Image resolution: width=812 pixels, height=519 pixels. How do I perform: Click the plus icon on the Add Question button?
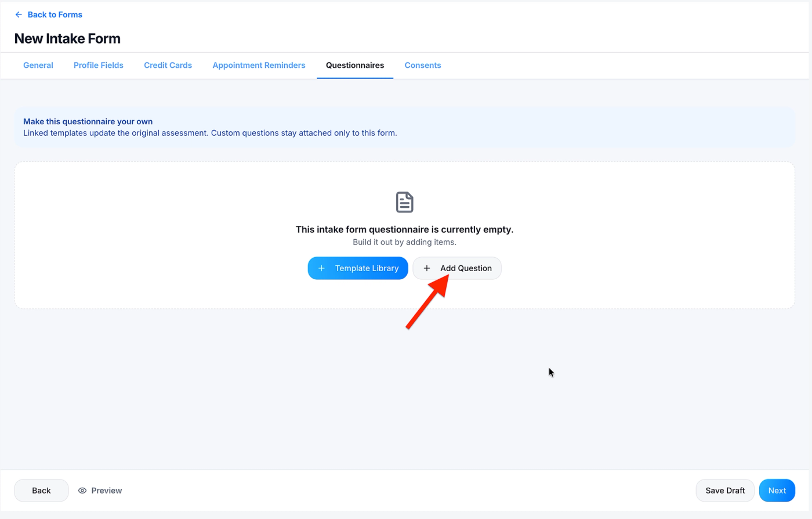(427, 268)
